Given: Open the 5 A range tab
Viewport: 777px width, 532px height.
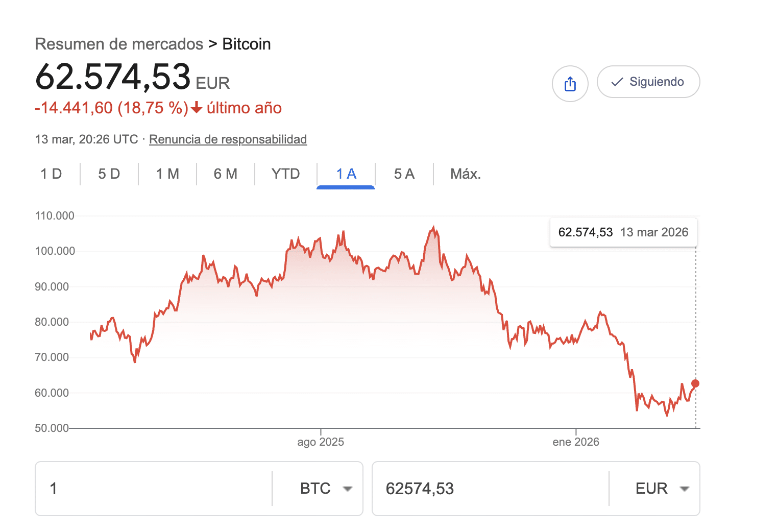Looking at the screenshot, I should tap(404, 174).
